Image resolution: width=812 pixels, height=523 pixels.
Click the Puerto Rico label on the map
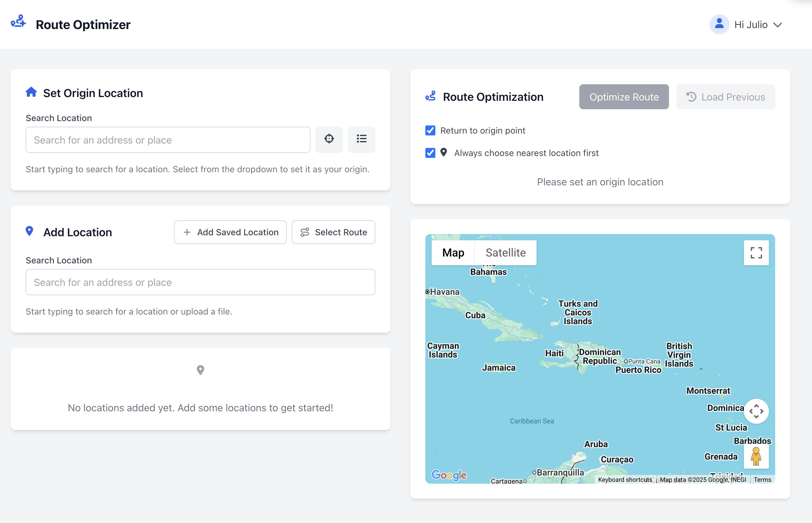638,370
